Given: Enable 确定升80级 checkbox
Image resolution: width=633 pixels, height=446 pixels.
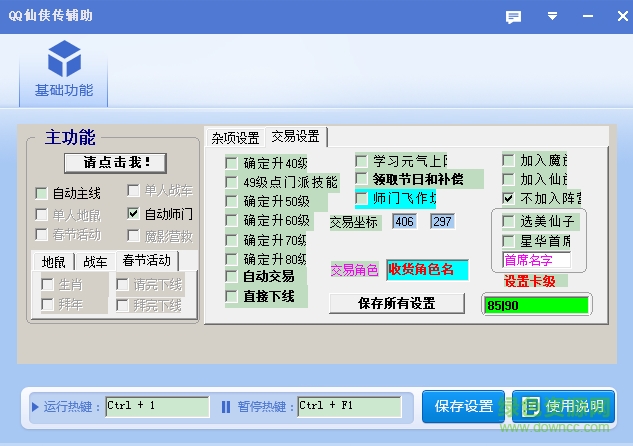Looking at the screenshot, I should [x=231, y=259].
